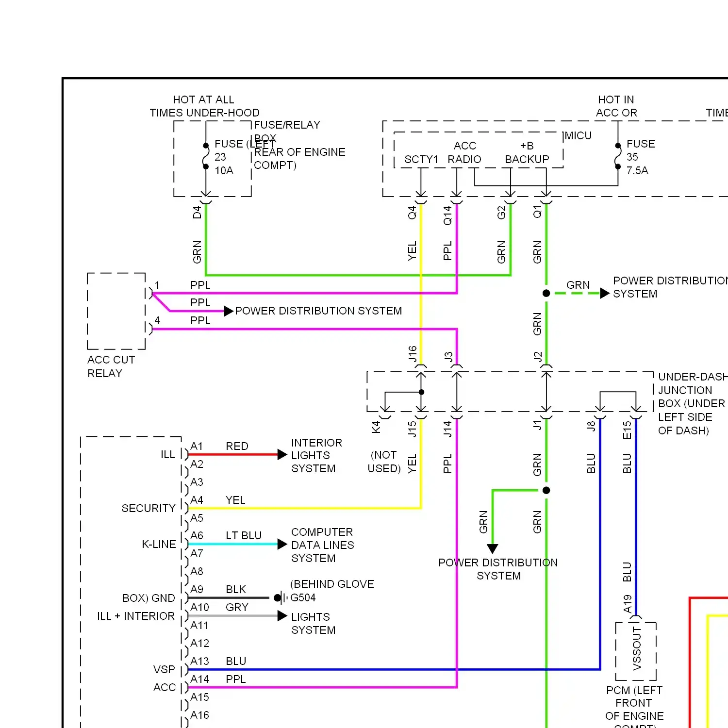728x728 pixels.
Task: Select pin 'A14' on the connector
Action: (199, 679)
